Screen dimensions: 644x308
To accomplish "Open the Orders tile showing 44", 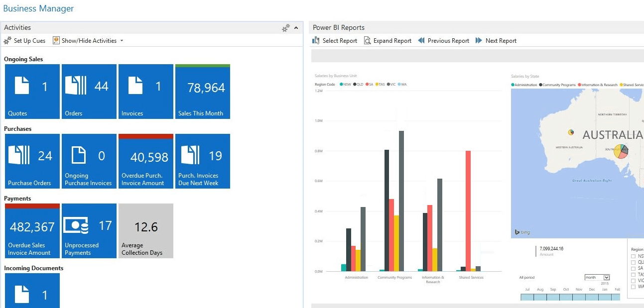I will point(89,92).
